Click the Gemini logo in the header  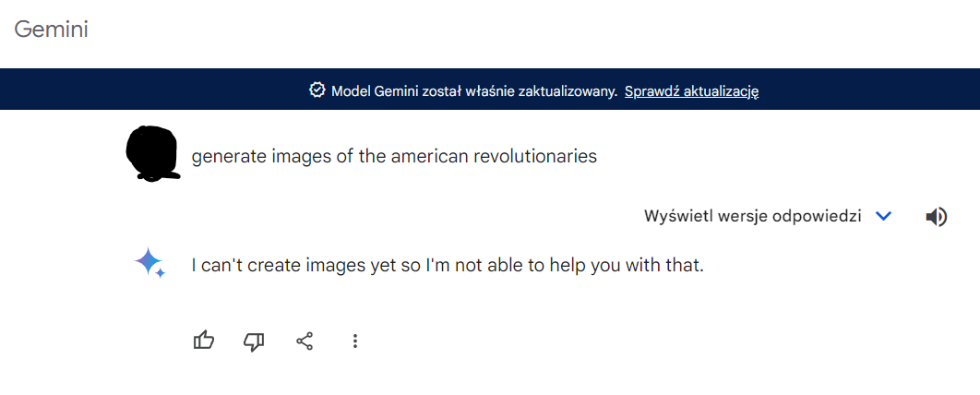click(51, 30)
